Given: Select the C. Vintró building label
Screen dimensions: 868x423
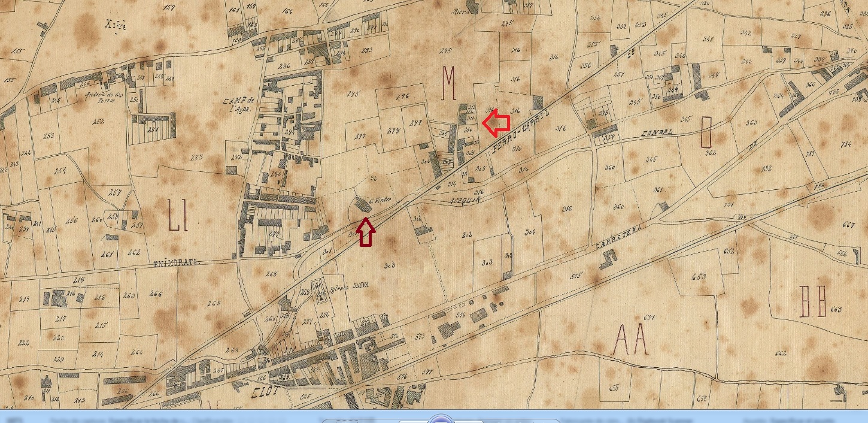Looking at the screenshot, I should 380,201.
